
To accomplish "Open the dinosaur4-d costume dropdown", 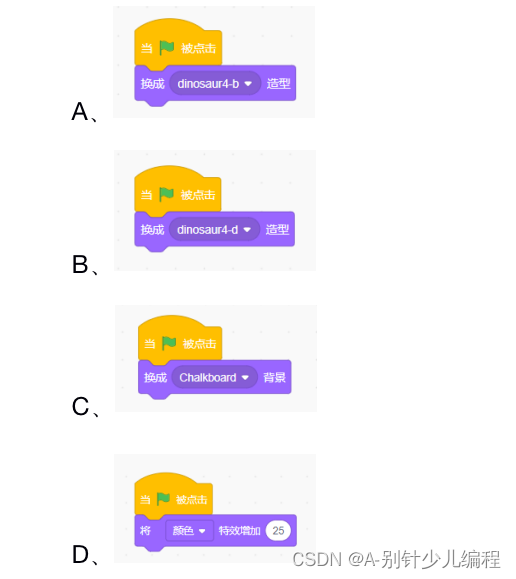I will [214, 230].
